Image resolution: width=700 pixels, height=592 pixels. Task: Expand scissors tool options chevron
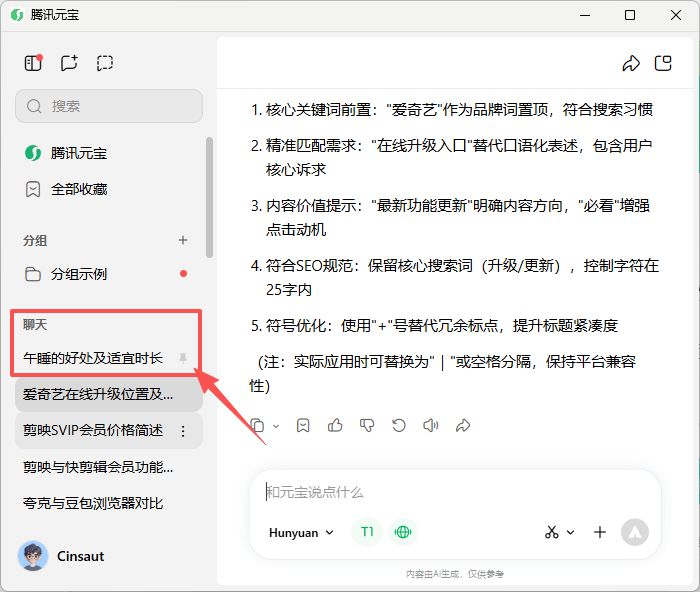(x=571, y=533)
